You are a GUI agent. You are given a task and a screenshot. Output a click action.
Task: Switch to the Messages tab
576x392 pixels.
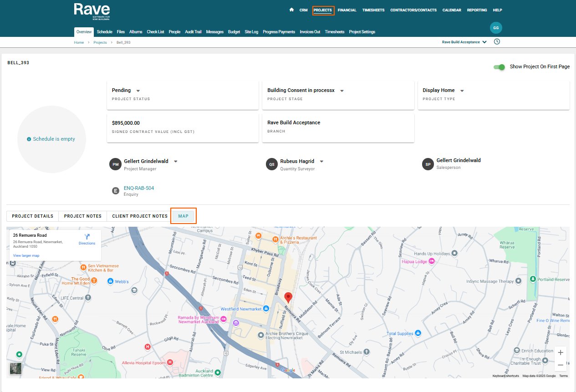point(215,32)
